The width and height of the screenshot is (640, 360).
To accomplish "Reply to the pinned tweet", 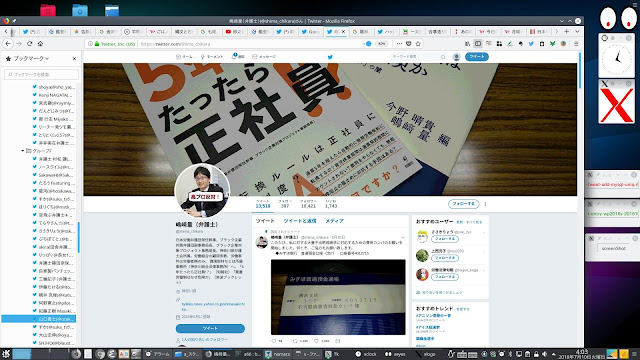I will (x=274, y=341).
